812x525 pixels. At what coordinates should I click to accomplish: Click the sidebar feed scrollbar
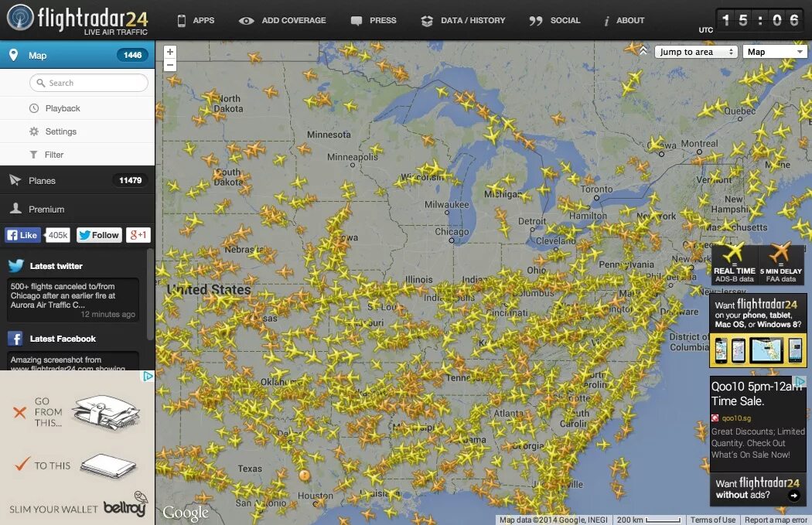point(150,294)
